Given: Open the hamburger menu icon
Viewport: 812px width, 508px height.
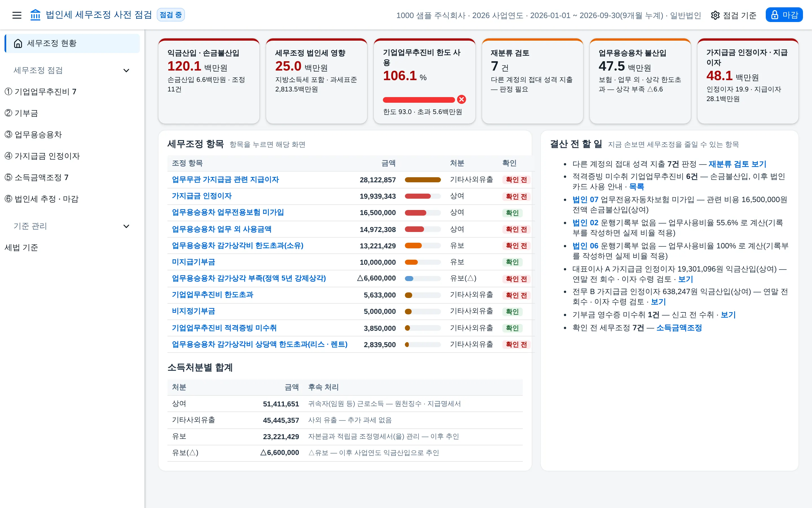Looking at the screenshot, I should (x=17, y=15).
